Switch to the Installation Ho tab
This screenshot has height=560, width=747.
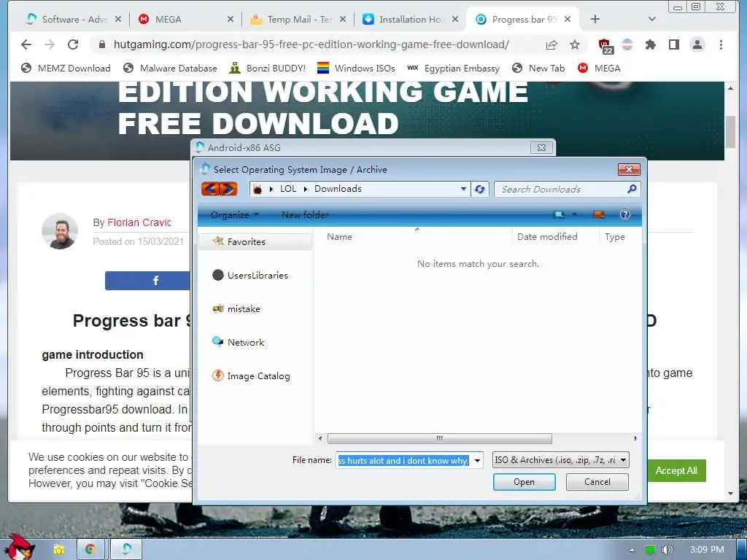(x=410, y=20)
